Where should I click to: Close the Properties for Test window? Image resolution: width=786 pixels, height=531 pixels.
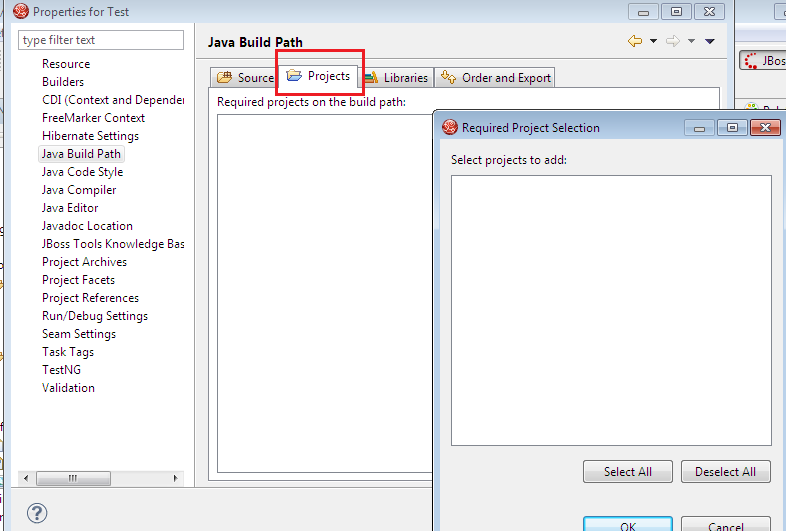(709, 12)
